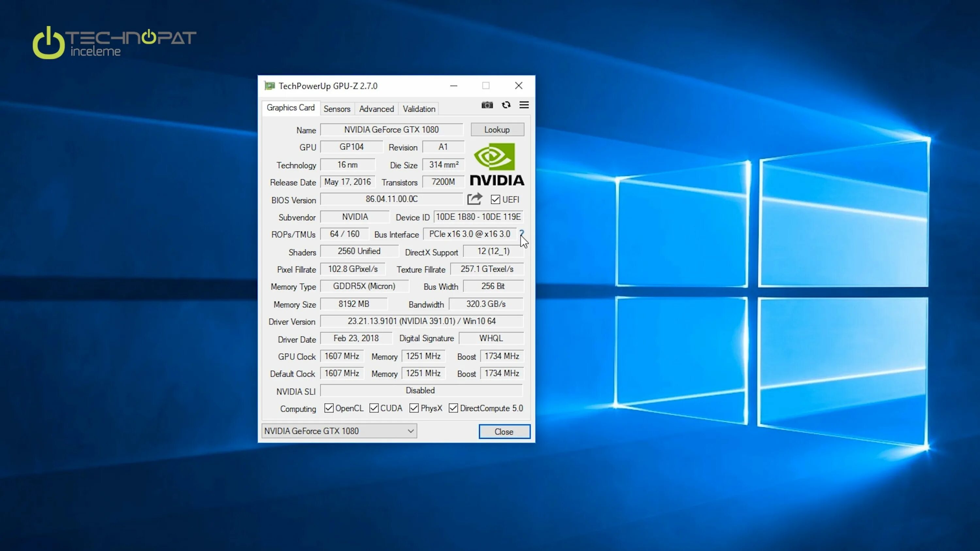This screenshot has height=551, width=980.
Task: Click the Default Clock row Memory 1251 MHz field
Action: coord(423,373)
